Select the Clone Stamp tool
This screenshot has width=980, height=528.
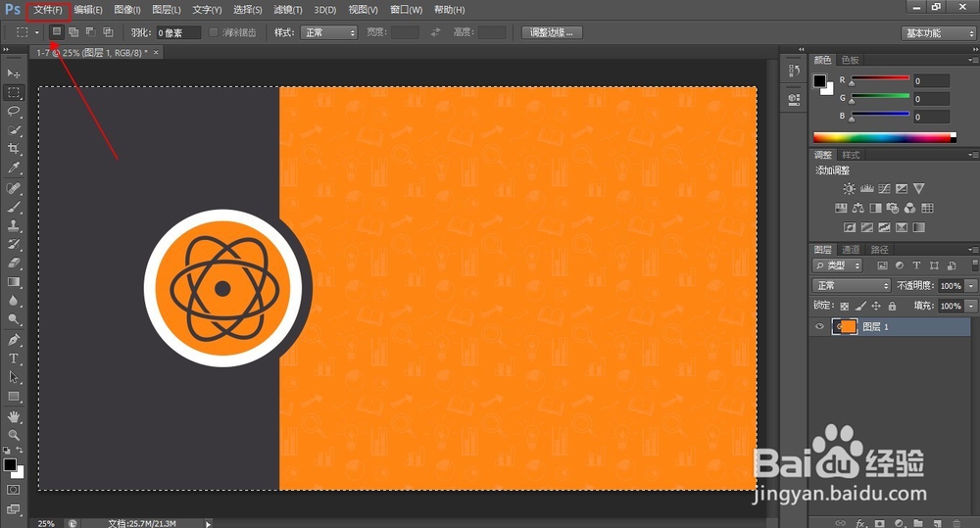tap(13, 225)
